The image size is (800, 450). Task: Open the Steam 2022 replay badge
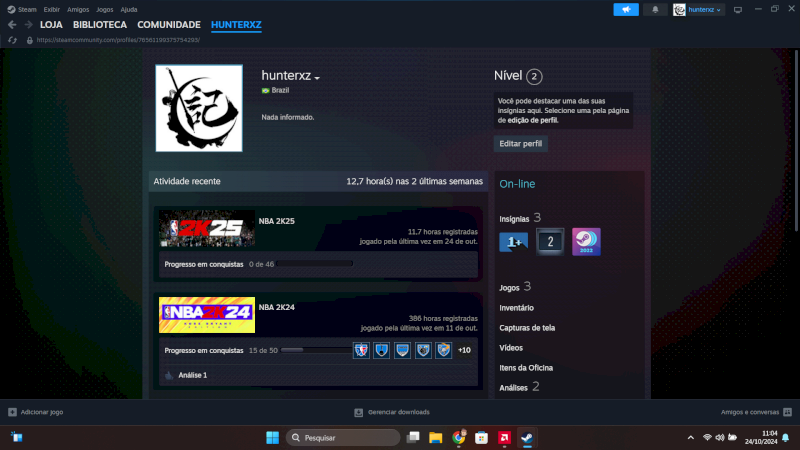tap(586, 242)
